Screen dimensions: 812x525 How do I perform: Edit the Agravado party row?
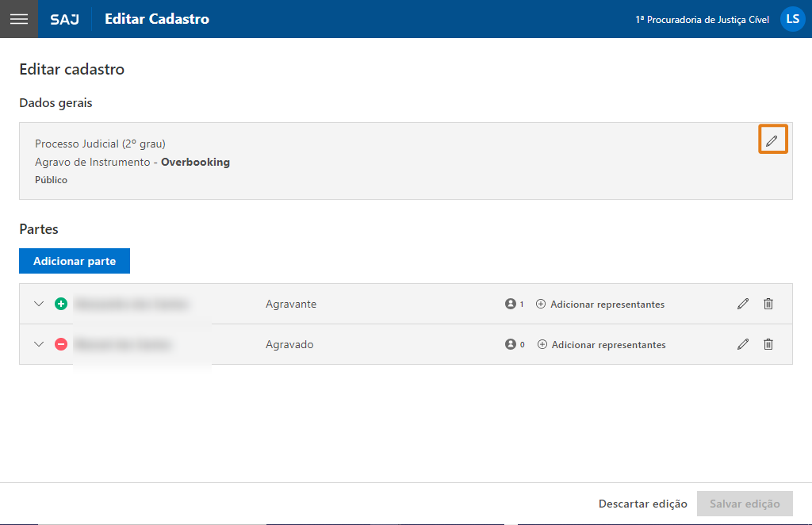743,344
